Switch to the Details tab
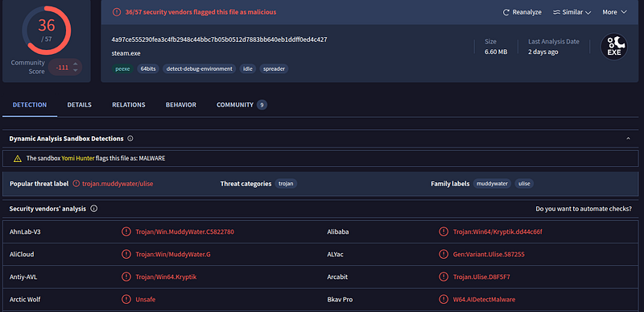 (79, 105)
